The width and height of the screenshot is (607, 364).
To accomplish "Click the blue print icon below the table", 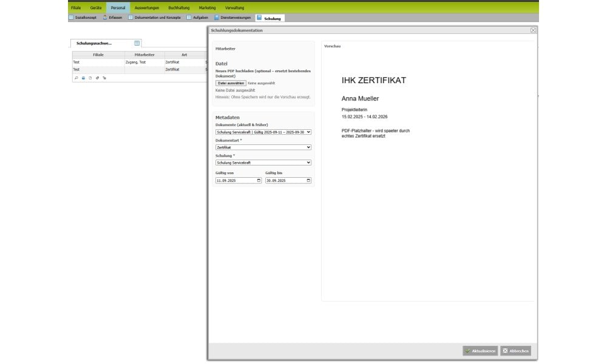I will click(x=83, y=78).
